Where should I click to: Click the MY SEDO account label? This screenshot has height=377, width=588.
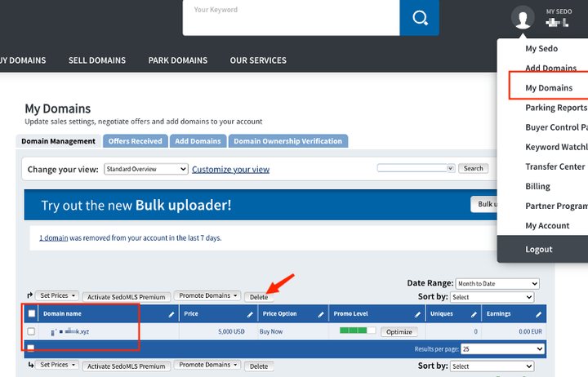[559, 11]
